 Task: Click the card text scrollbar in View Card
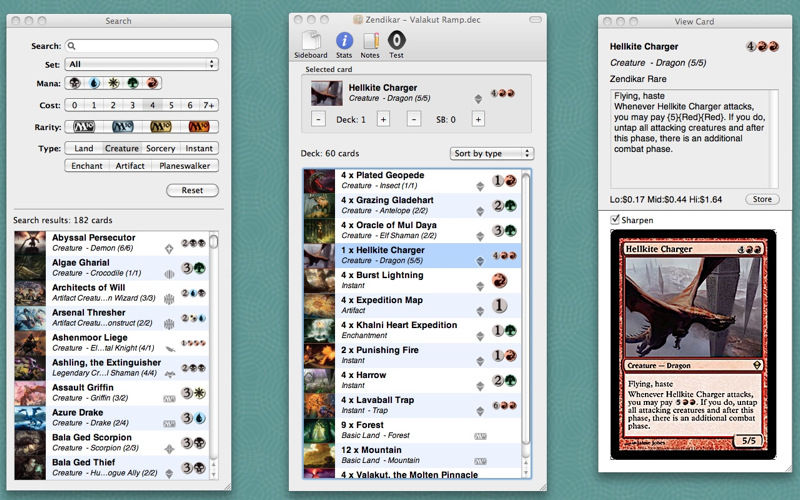[774, 139]
